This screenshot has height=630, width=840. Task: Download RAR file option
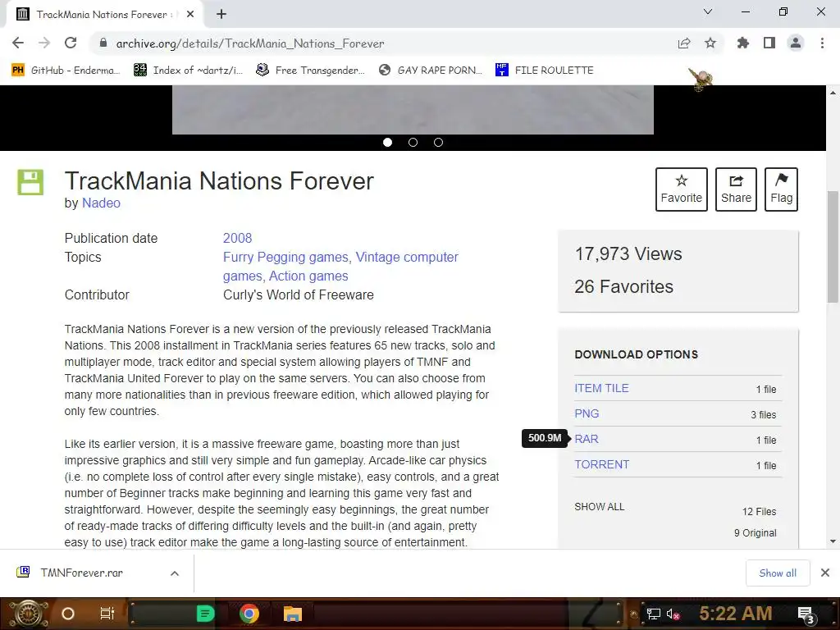586,439
